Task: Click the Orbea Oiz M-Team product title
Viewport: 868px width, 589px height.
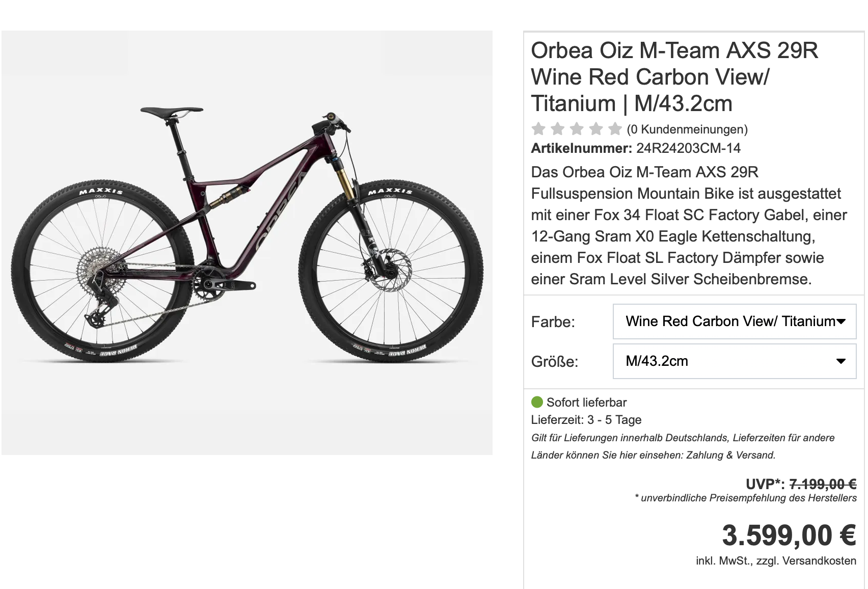Action: (x=674, y=77)
